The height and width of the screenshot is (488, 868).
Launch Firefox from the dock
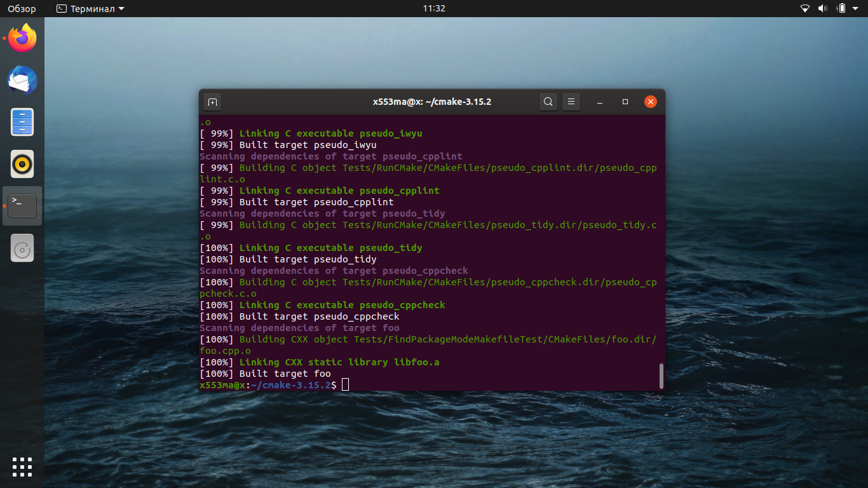tap(22, 38)
